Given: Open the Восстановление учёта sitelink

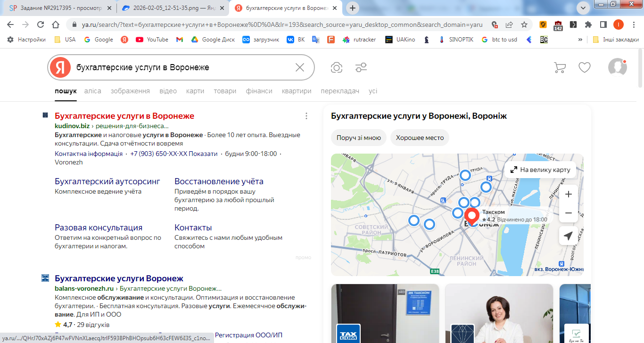Looking at the screenshot, I should click(219, 181).
